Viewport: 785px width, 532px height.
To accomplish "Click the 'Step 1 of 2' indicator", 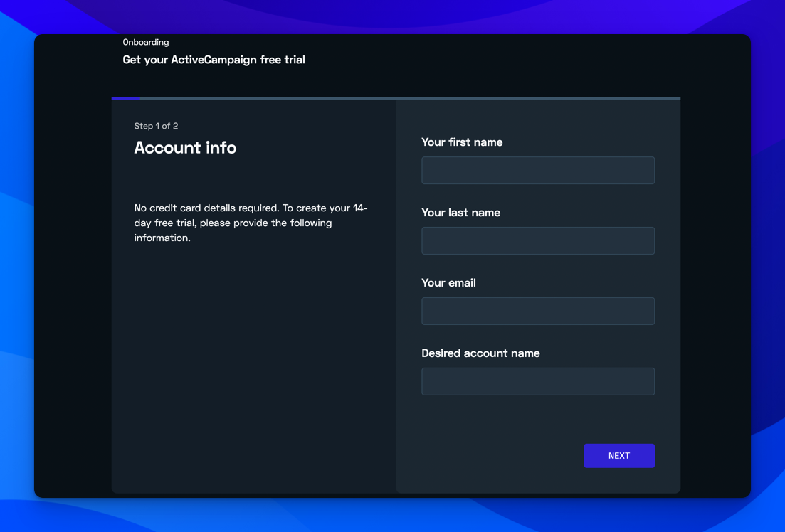I will tap(156, 126).
